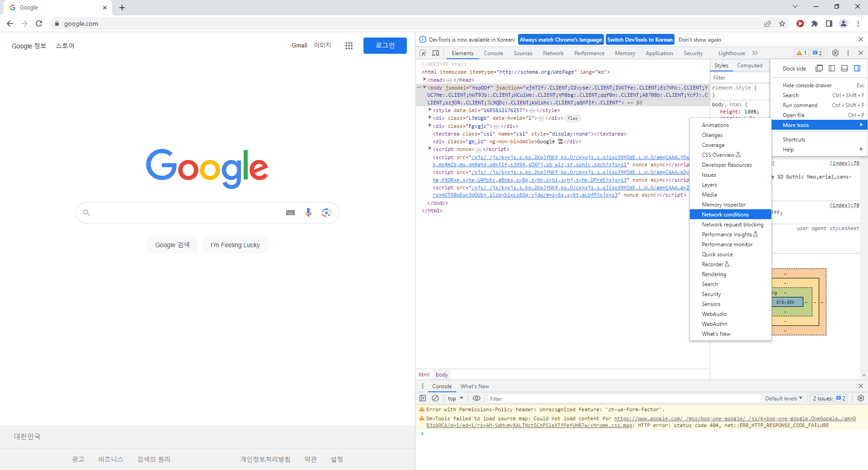The image size is (868, 470).
Task: Click the inspect element picker icon
Action: pyautogui.click(x=423, y=53)
